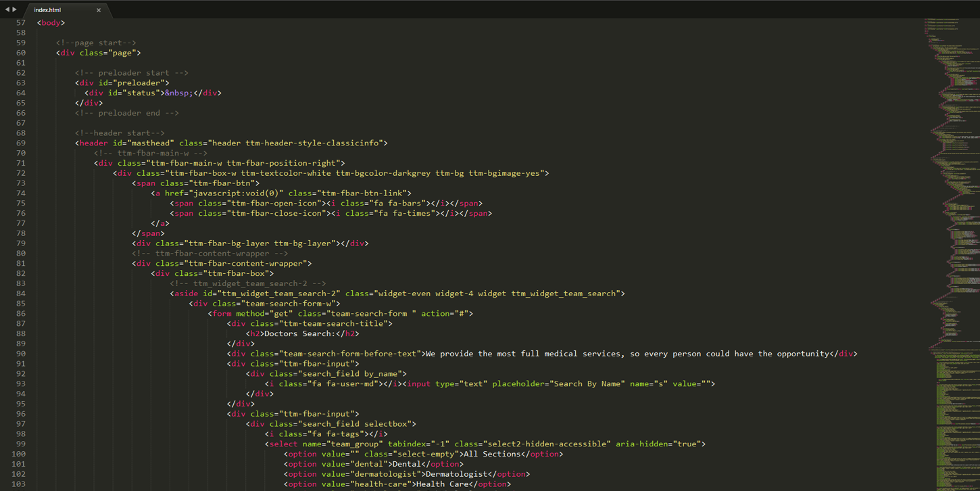Place cursor on '<!--page start-->' comment

pos(96,43)
